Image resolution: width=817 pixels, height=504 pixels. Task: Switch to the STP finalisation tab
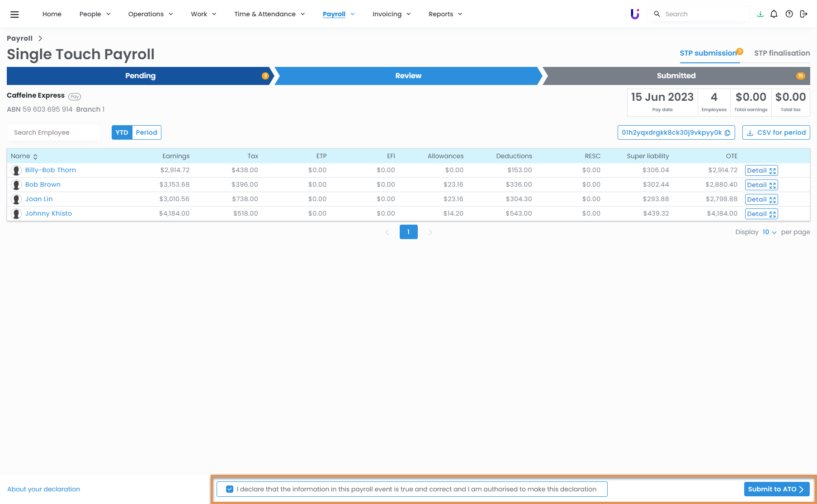(x=782, y=53)
